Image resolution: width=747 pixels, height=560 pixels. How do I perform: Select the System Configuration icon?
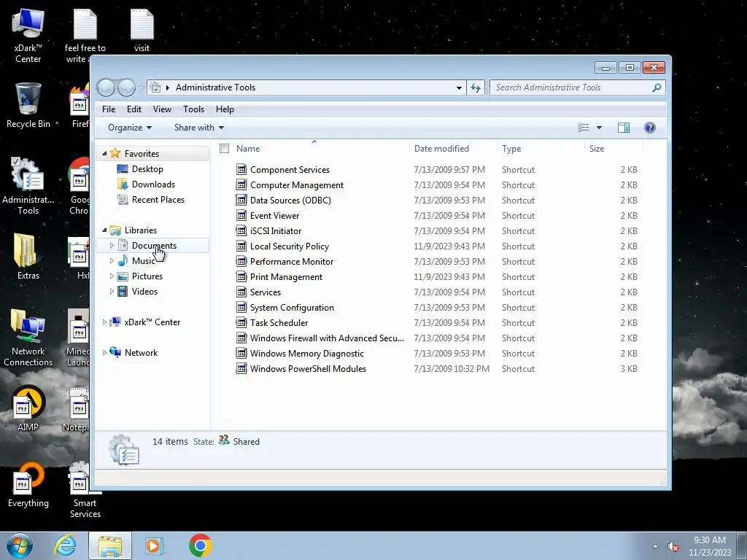point(241,307)
